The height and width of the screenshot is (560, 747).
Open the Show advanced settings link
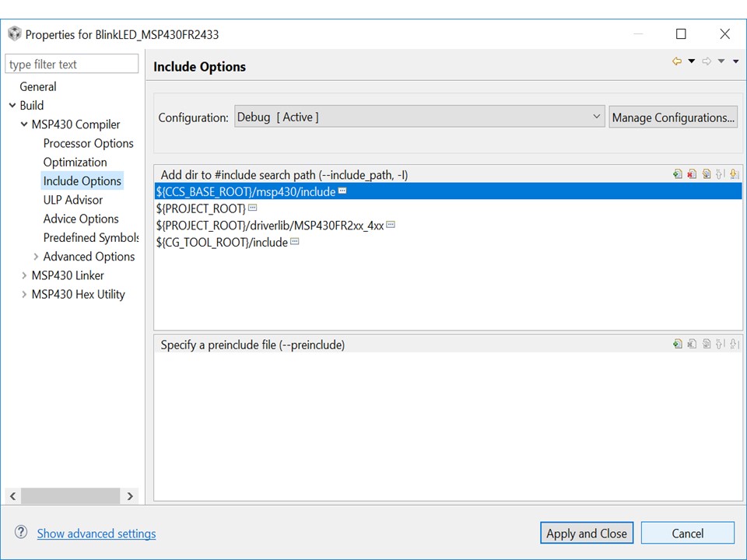pos(96,534)
